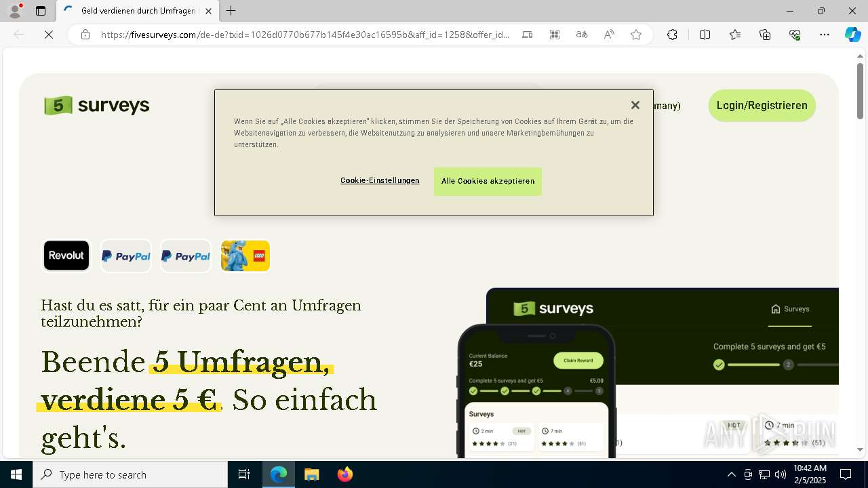Open browser Extensions
This screenshot has width=868, height=488.
[x=672, y=35]
